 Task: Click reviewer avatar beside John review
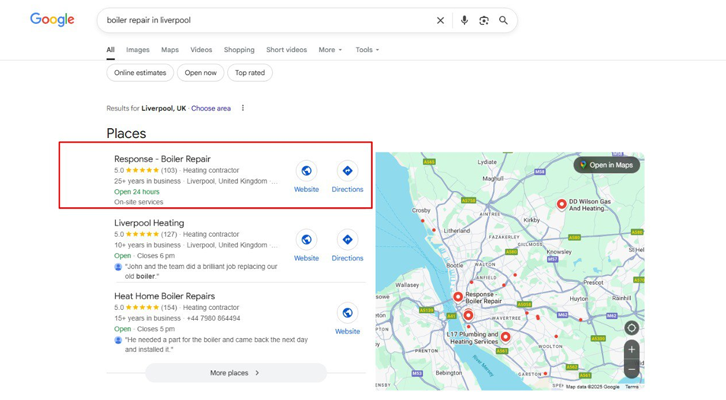(x=118, y=267)
